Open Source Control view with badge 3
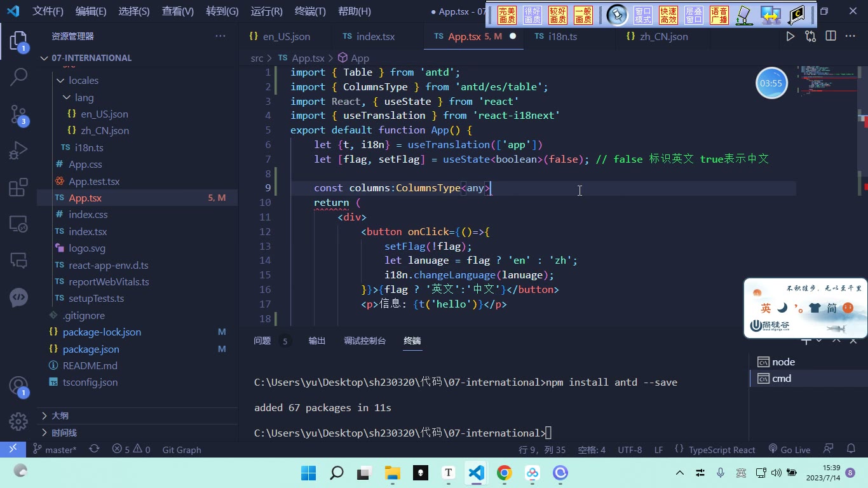 tap(18, 114)
